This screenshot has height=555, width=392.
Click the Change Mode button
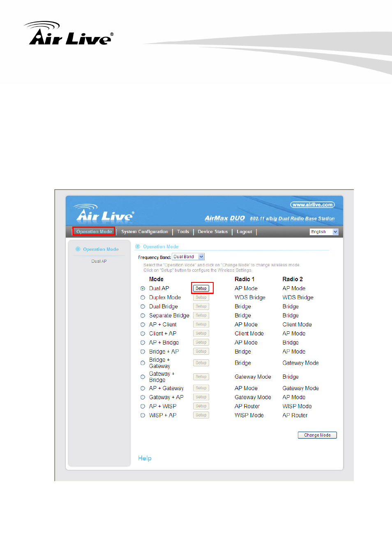coord(317,435)
